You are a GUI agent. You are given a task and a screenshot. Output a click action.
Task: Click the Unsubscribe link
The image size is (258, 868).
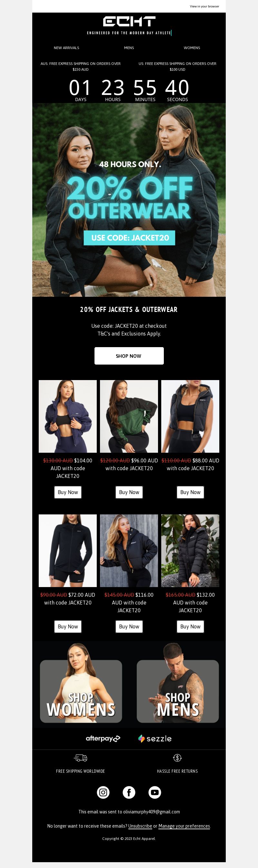tap(140, 826)
